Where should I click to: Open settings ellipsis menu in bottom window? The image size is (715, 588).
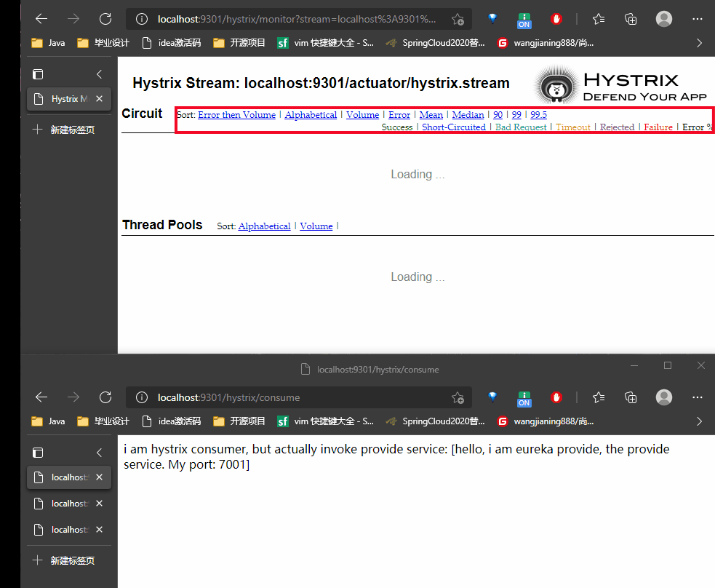click(x=698, y=397)
